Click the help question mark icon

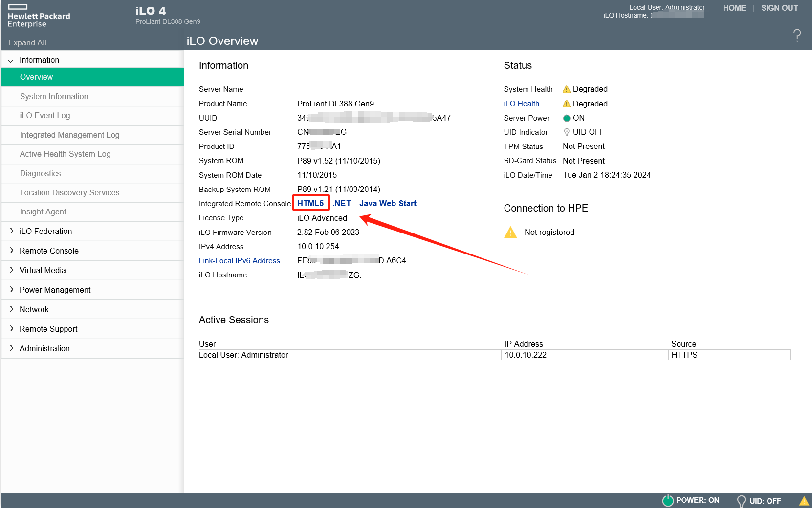pos(797,35)
